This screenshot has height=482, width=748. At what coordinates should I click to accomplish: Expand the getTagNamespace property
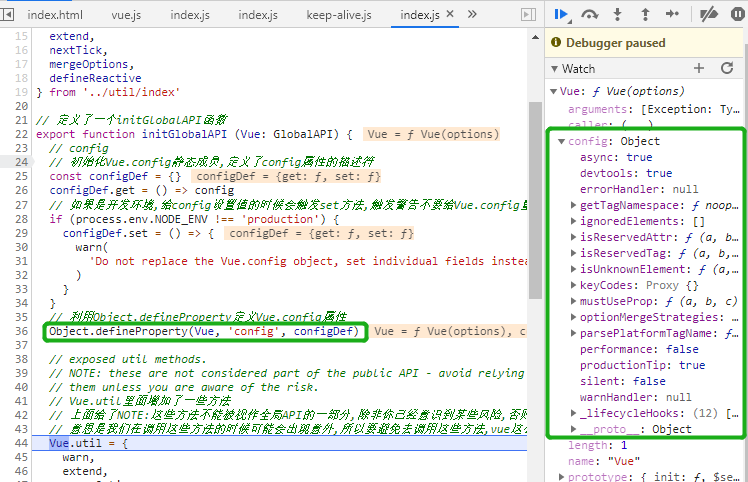click(x=573, y=205)
